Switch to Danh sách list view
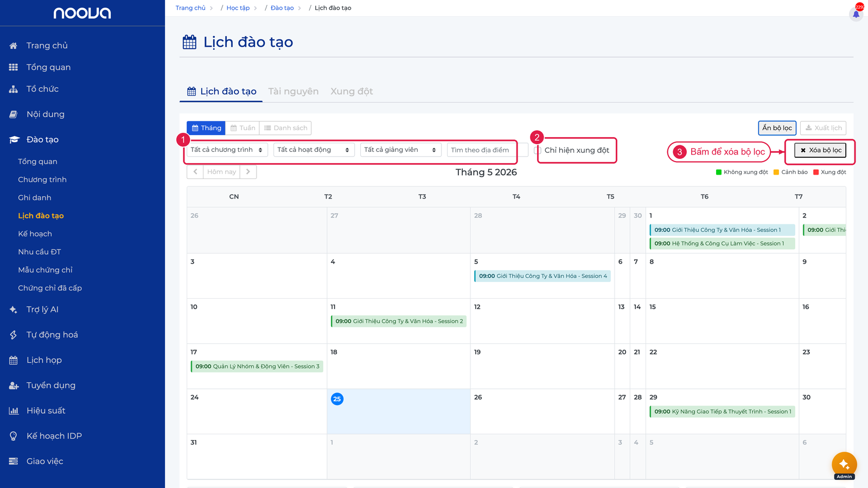 [285, 128]
